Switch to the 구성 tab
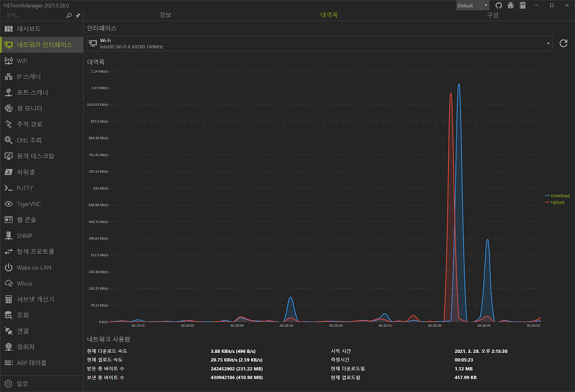 [493, 15]
